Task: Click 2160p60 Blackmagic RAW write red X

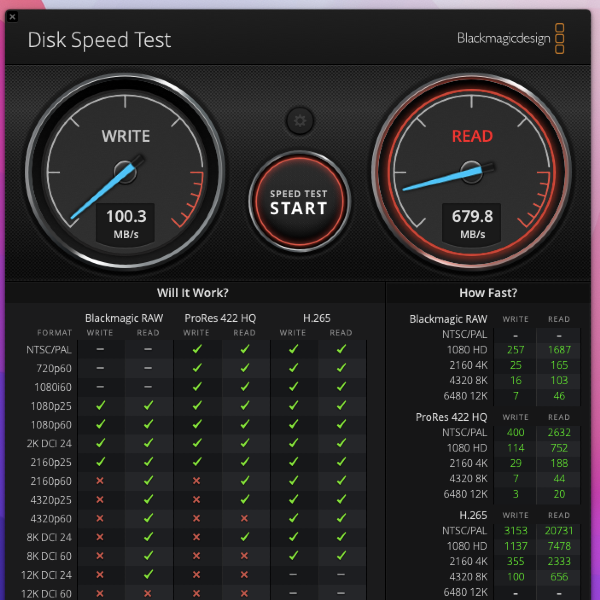Action: click(x=100, y=481)
